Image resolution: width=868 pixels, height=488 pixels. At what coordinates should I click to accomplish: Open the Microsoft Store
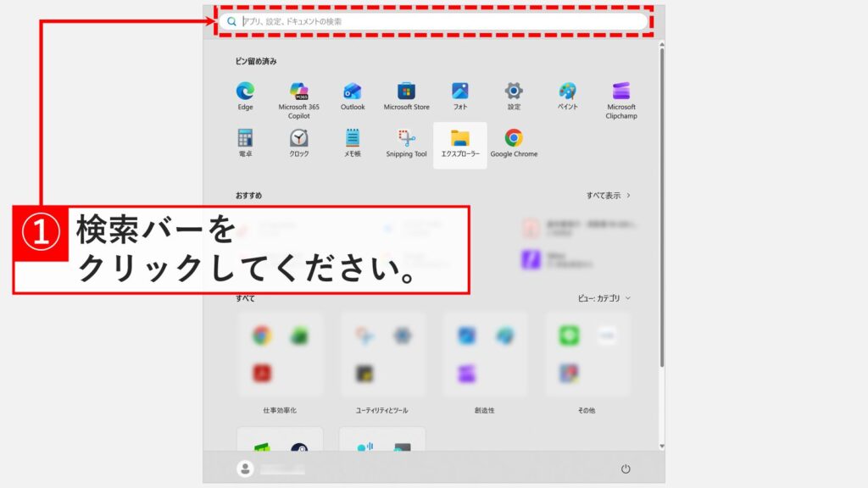405,91
